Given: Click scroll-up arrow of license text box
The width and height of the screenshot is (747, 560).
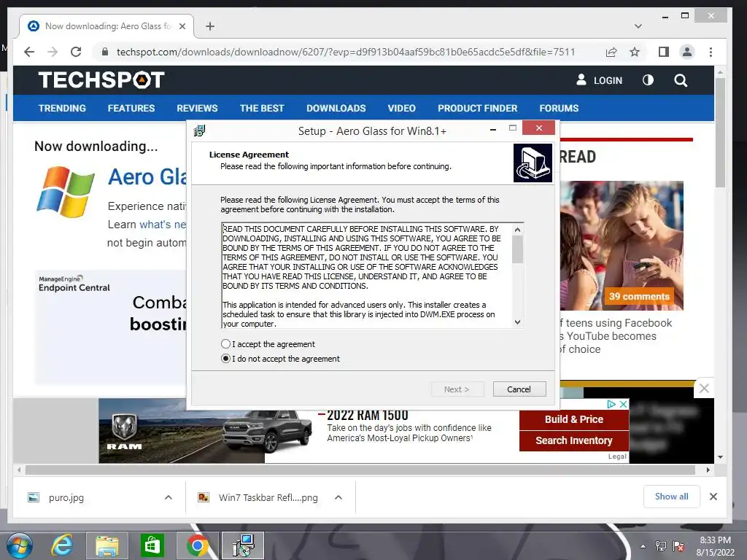Looking at the screenshot, I should 518,230.
